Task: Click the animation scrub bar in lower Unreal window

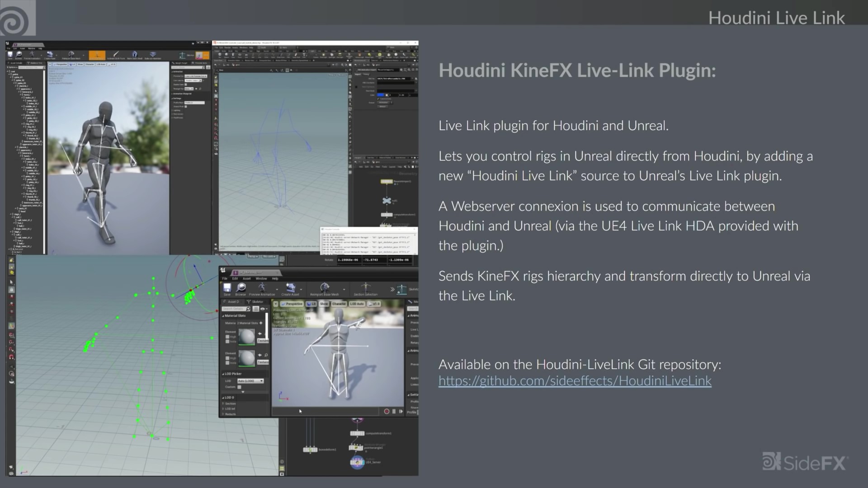Action: coord(325,412)
